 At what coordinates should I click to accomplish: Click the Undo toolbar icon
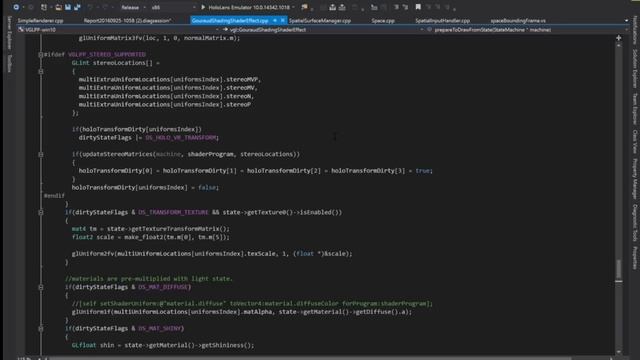(90, 7)
